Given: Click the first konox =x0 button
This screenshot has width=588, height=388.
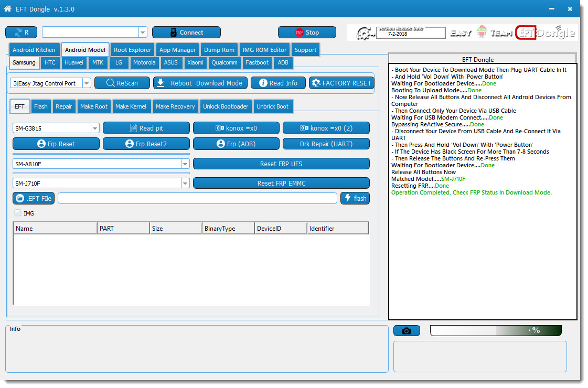Looking at the screenshot, I should tap(236, 128).
